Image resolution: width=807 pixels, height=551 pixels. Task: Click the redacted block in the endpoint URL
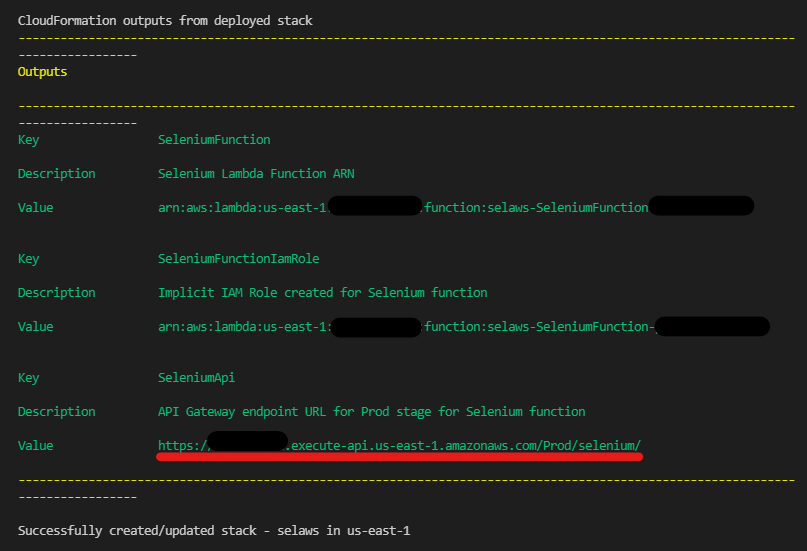[x=247, y=442]
